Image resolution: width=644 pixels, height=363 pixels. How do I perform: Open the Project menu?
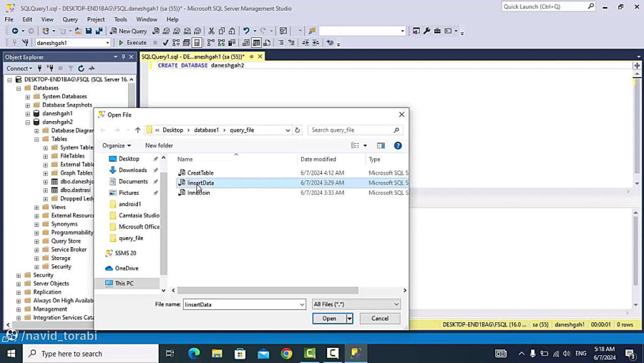coord(96,19)
